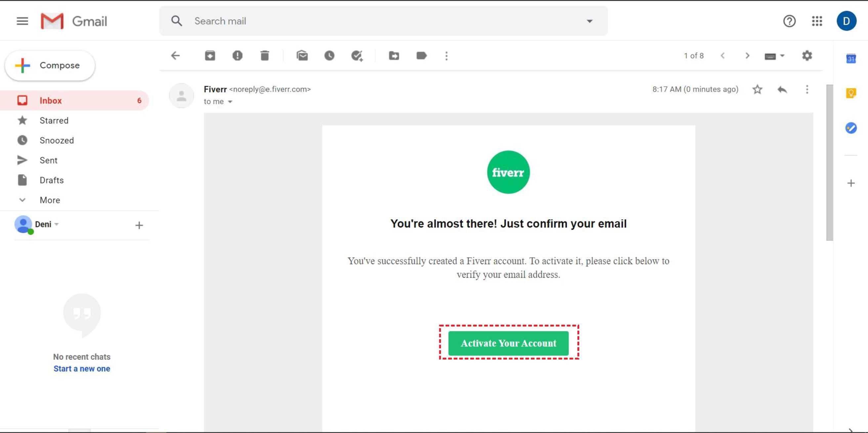This screenshot has height=433, width=868.
Task: Click the Start a new one link
Action: tap(82, 368)
